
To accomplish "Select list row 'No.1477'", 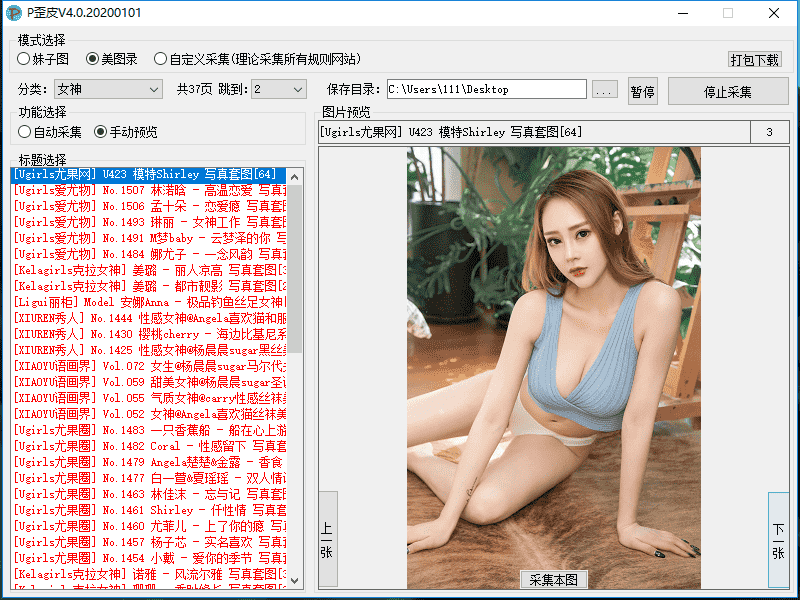I will coord(148,478).
